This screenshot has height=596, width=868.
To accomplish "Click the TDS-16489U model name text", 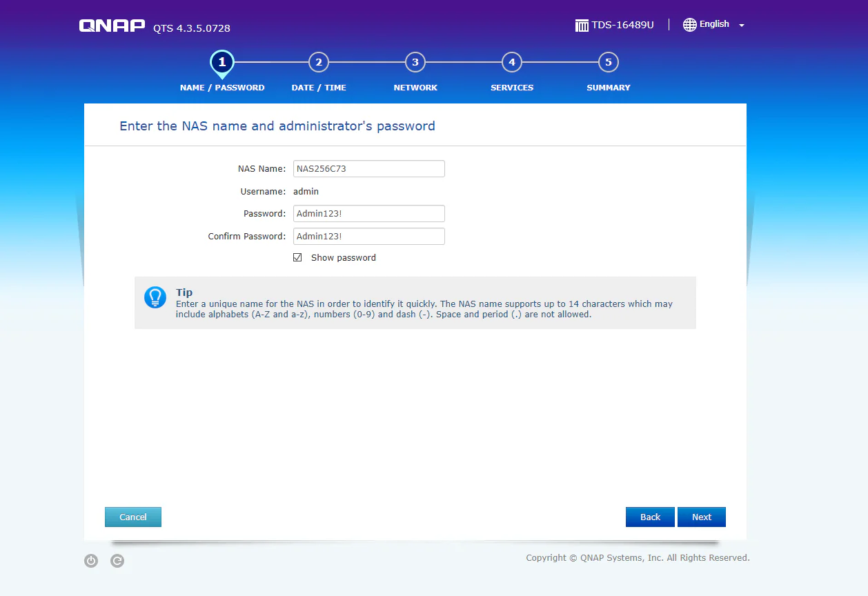I will 622,25.
